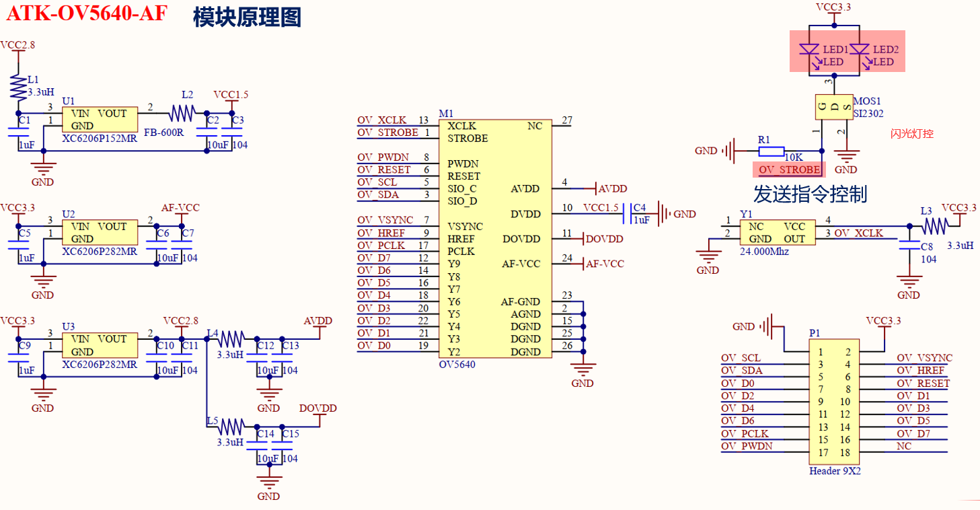Click the NC label at P1 pin 18
980x510 pixels.
click(905, 446)
